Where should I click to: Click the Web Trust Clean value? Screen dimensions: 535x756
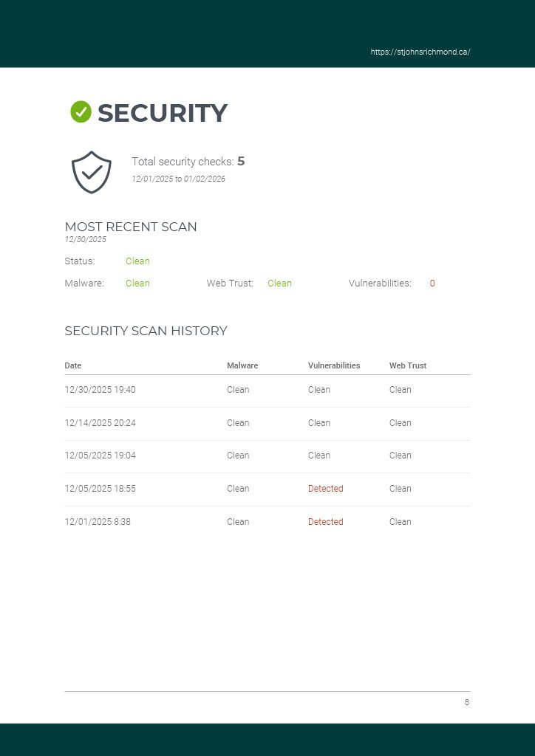pos(279,283)
